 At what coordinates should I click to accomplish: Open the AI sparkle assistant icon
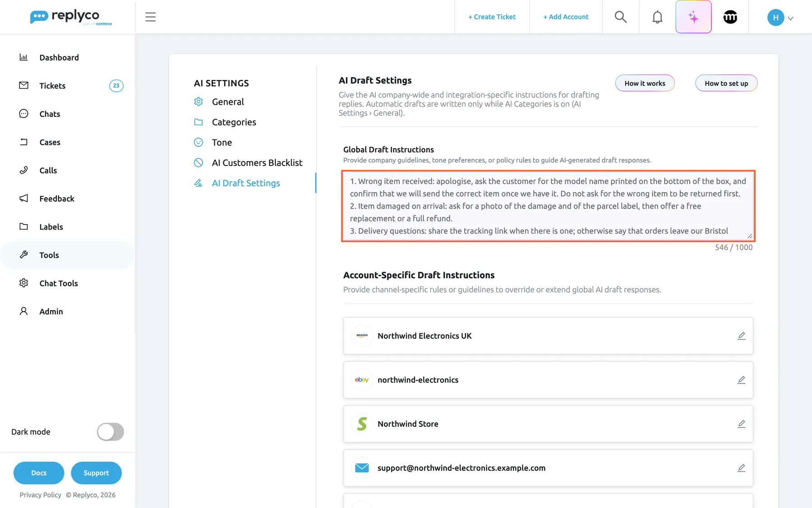(x=693, y=17)
